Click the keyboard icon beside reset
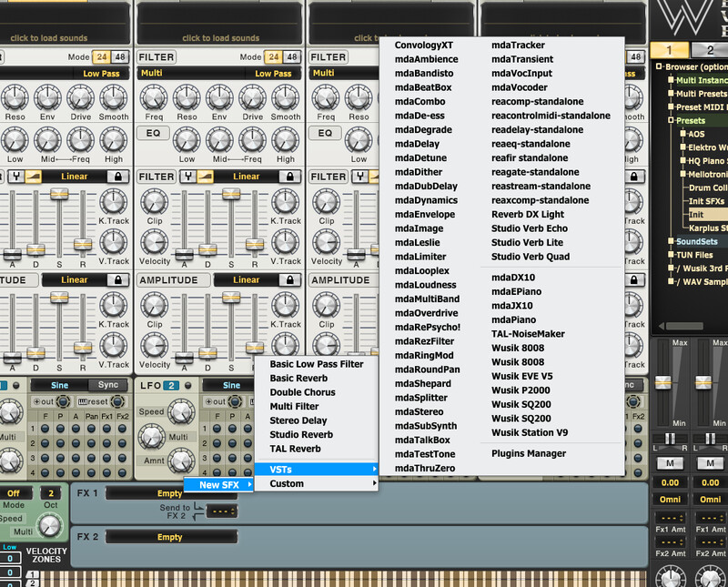728x587 pixels. pos(83,401)
